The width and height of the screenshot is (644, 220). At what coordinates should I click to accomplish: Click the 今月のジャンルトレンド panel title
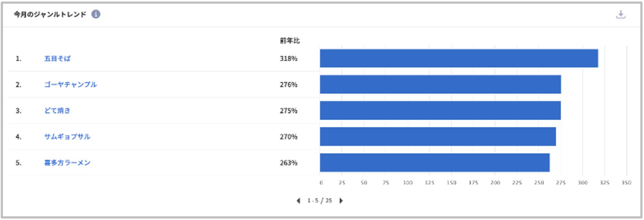(x=50, y=15)
